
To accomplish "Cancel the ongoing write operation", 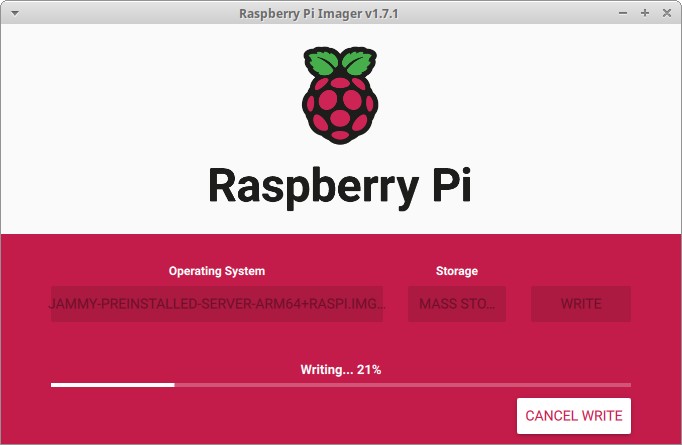I will point(573,416).
